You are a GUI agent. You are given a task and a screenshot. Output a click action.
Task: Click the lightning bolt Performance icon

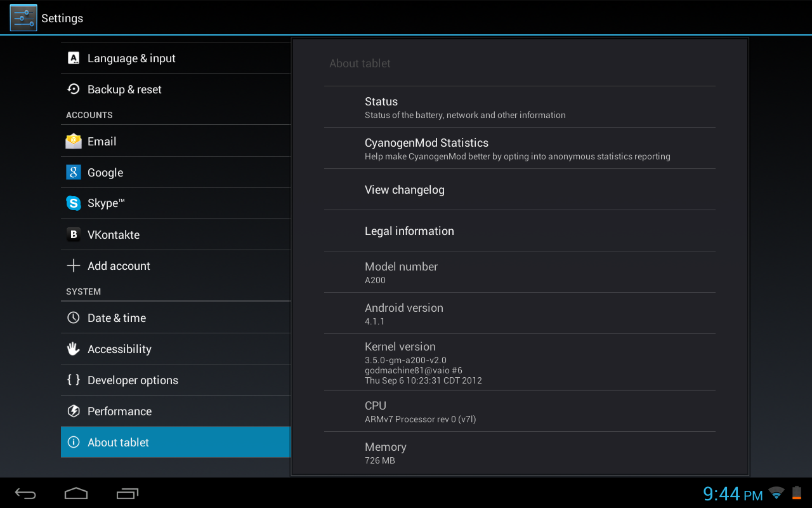[x=74, y=411]
